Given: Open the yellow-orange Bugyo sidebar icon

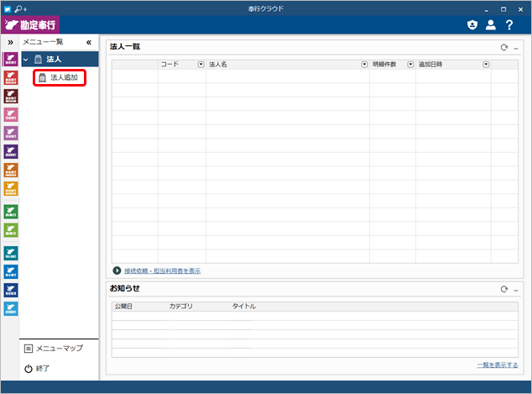Looking at the screenshot, I should point(11,188).
